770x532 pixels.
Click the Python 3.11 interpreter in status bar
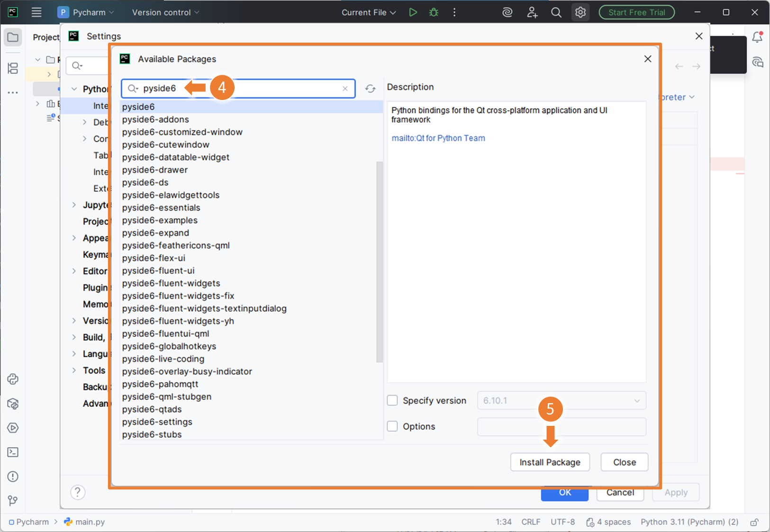coord(689,522)
